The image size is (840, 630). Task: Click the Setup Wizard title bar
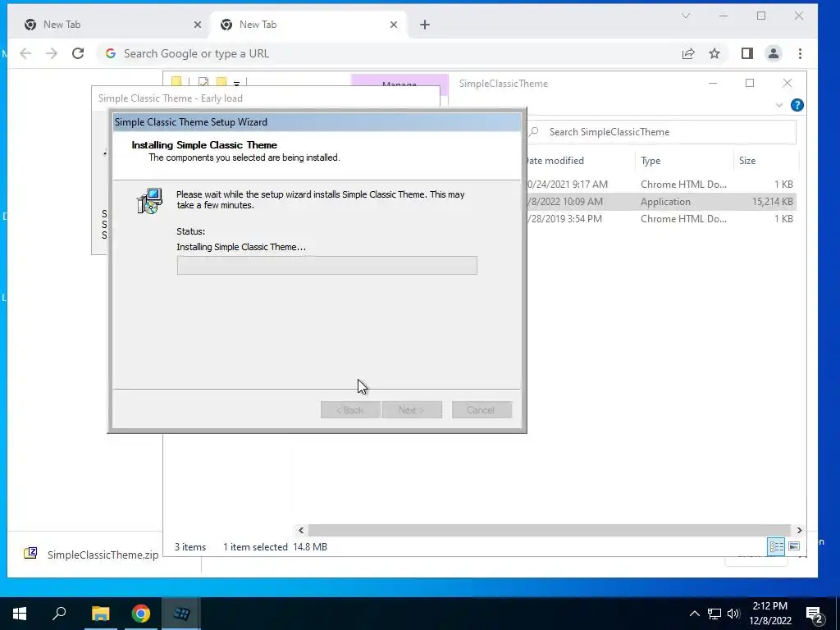tap(317, 122)
